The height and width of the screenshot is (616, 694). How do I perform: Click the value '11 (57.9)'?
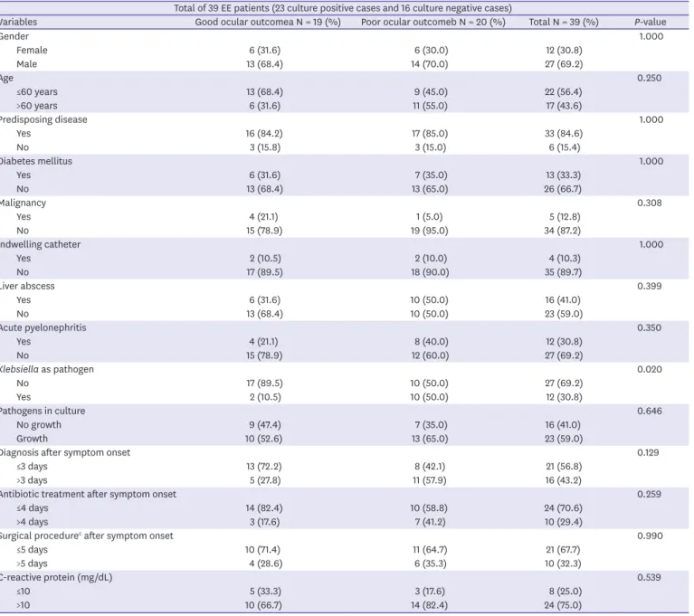pos(429,479)
